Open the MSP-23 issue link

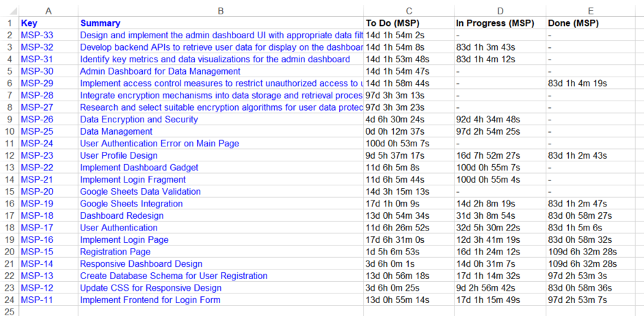37,156
